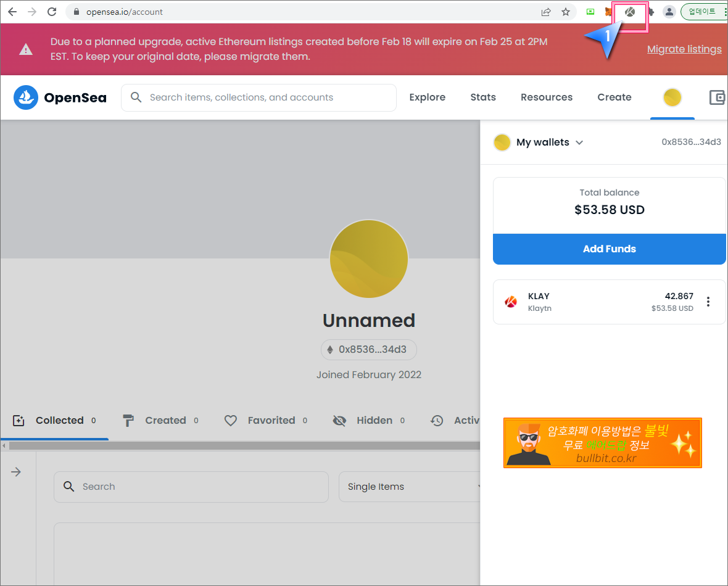The image size is (728, 586).
Task: Switch to the Activity tab
Action: pos(455,421)
